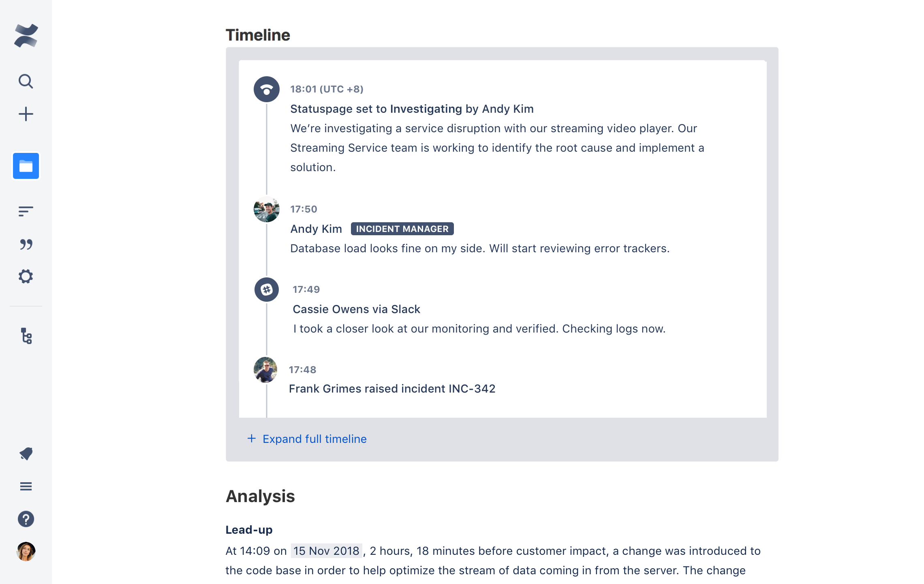924x584 pixels.
Task: Click the Confluence logo in sidebar
Action: coord(26,36)
